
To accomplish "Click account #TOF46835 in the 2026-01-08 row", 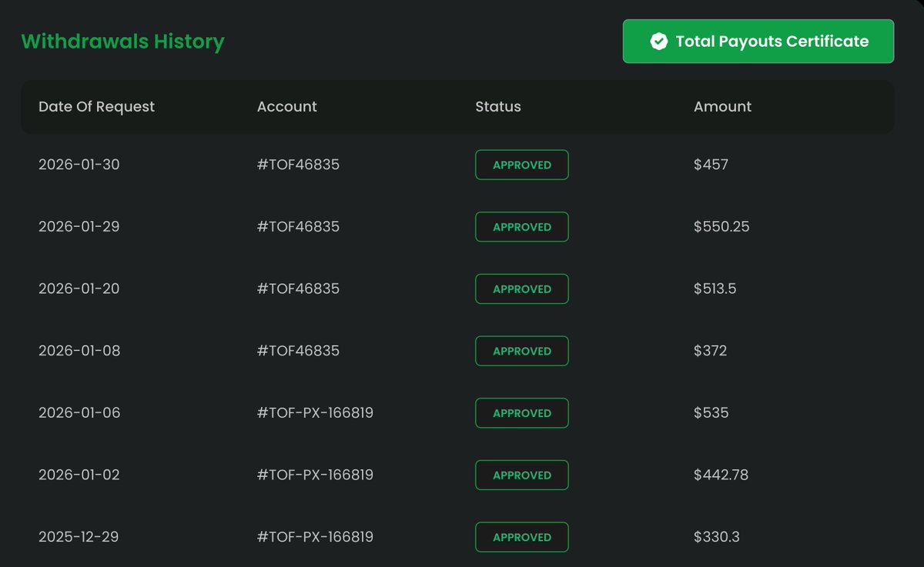I will [x=298, y=351].
